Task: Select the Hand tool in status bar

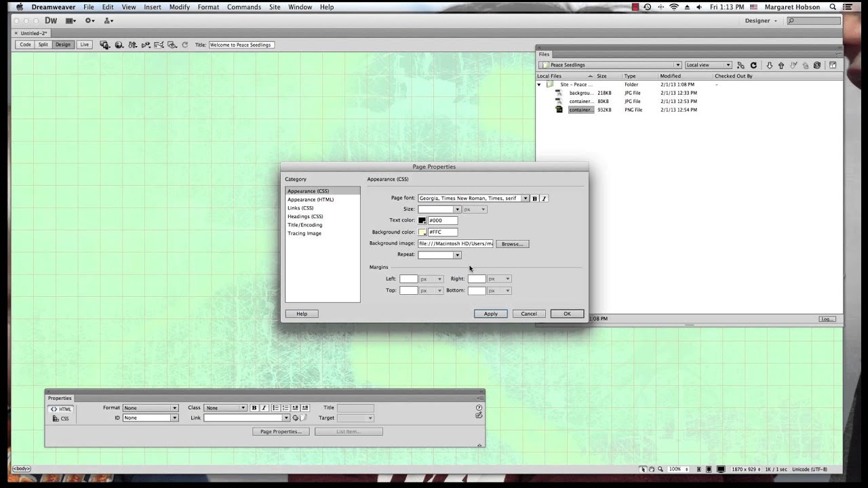Action: pyautogui.click(x=651, y=469)
